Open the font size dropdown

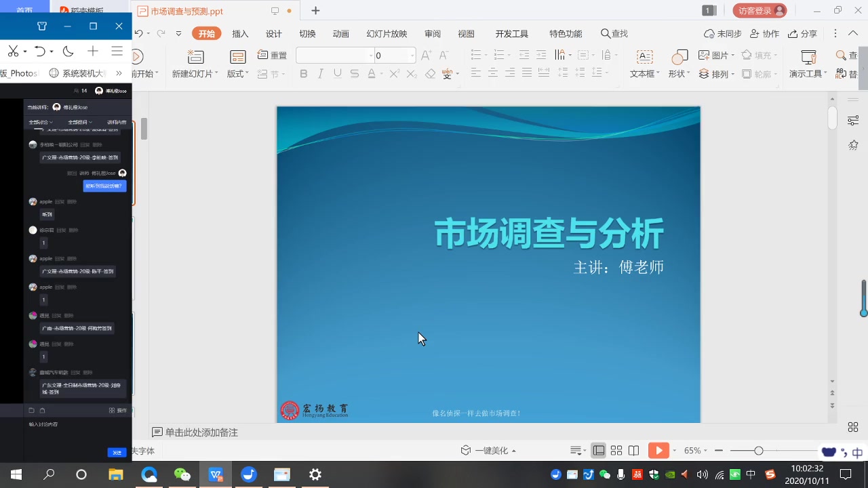[411, 55]
